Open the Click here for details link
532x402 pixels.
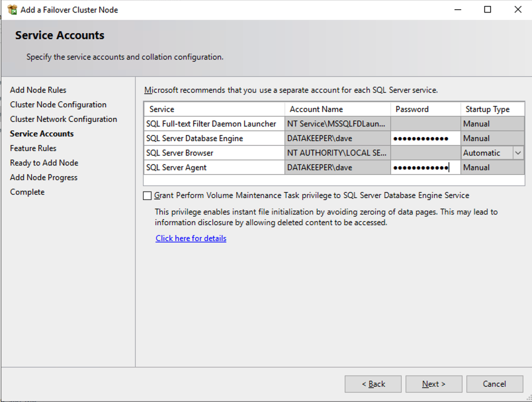[191, 238]
